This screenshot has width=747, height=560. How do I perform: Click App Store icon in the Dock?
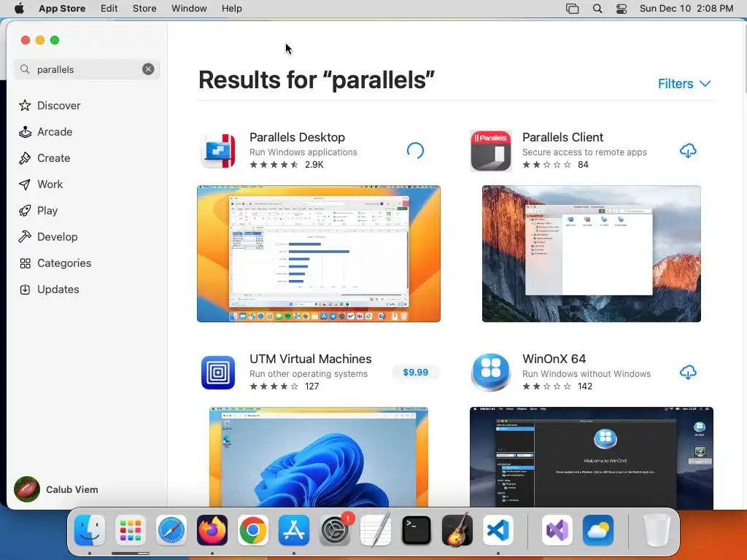(x=294, y=530)
